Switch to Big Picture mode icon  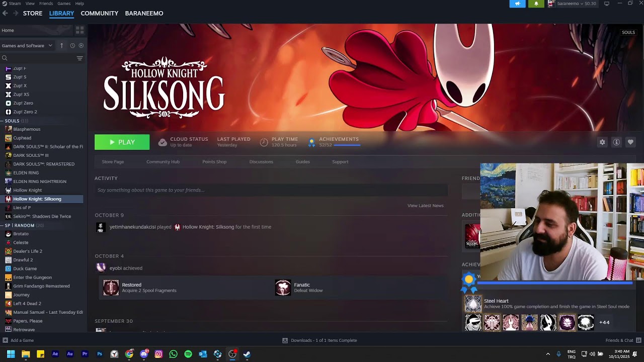coord(606,4)
